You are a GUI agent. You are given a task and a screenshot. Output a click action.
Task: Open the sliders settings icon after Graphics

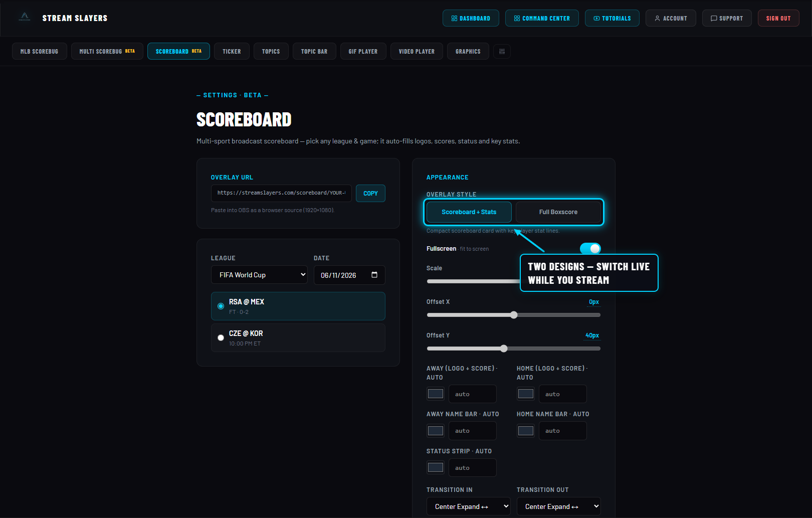tap(502, 52)
